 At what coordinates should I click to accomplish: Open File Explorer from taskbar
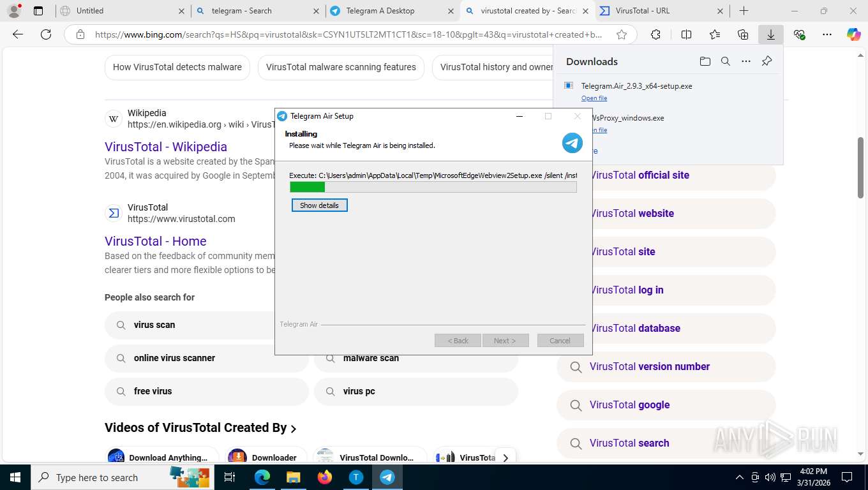pyautogui.click(x=293, y=477)
